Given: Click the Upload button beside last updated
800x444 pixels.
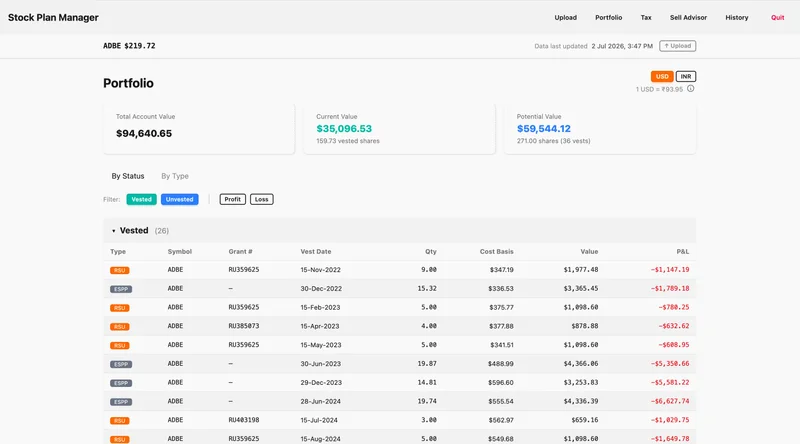Looking at the screenshot, I should [x=678, y=46].
